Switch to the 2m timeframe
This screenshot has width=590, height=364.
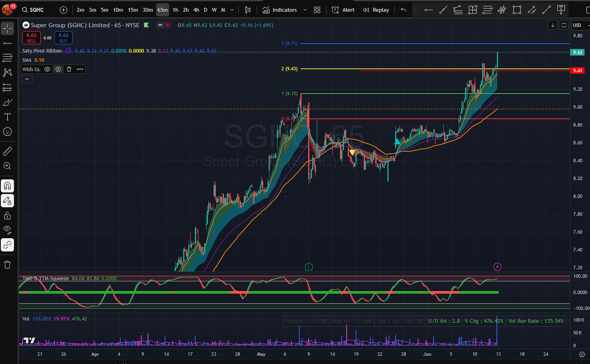(81, 10)
